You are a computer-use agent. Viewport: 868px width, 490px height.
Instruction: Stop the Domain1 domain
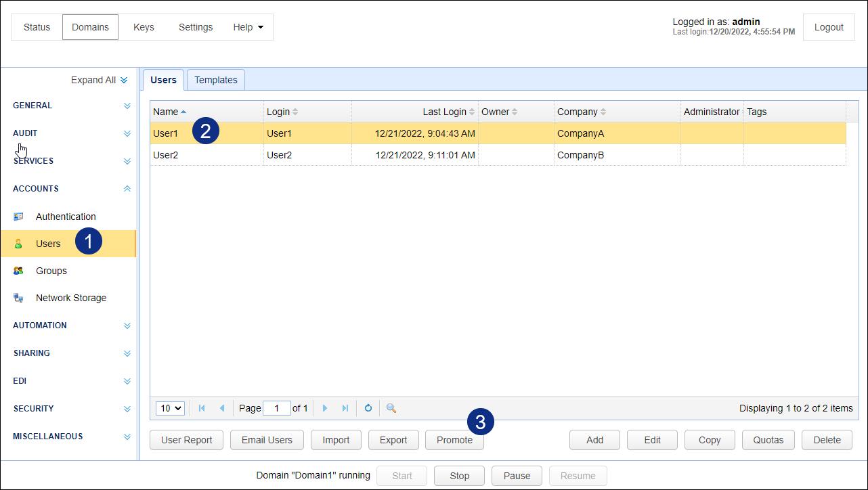pos(459,476)
